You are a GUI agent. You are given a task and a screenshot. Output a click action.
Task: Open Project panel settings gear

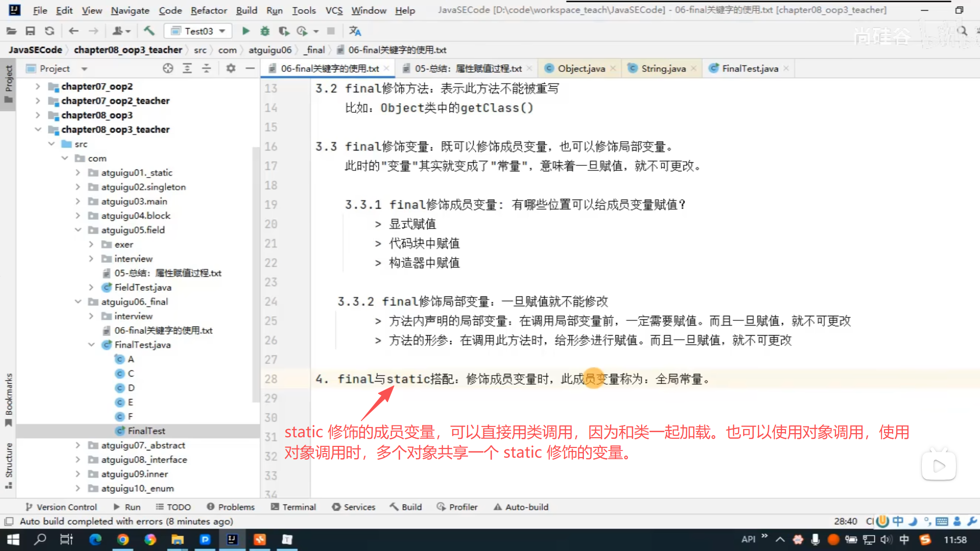click(x=231, y=68)
